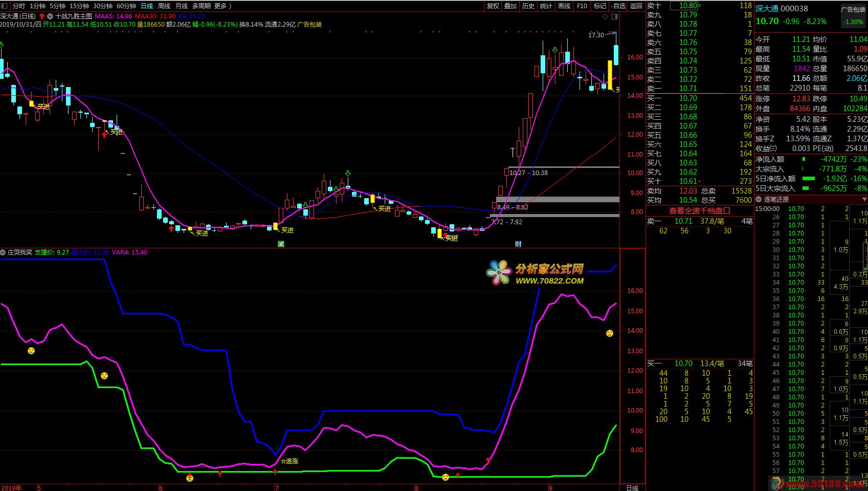Click the red arrow beside the late-May 买进 label
The image size is (868, 491).
point(104,134)
